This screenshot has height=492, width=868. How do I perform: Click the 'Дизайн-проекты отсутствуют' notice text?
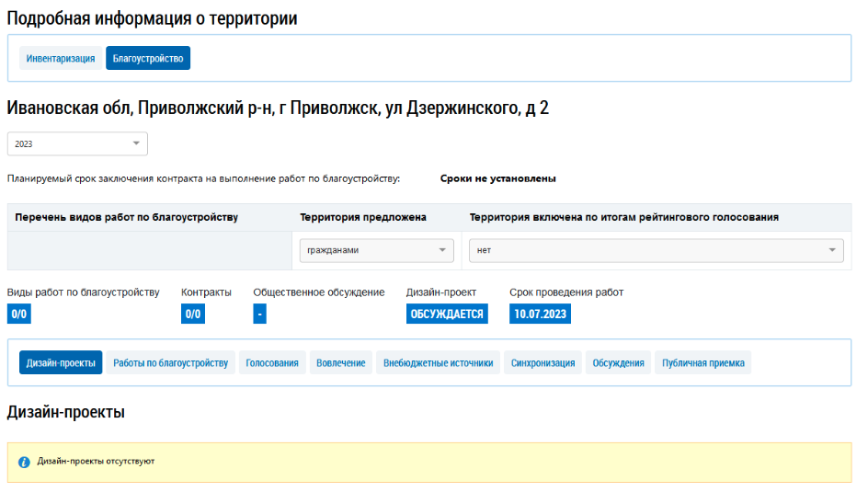coord(96,461)
